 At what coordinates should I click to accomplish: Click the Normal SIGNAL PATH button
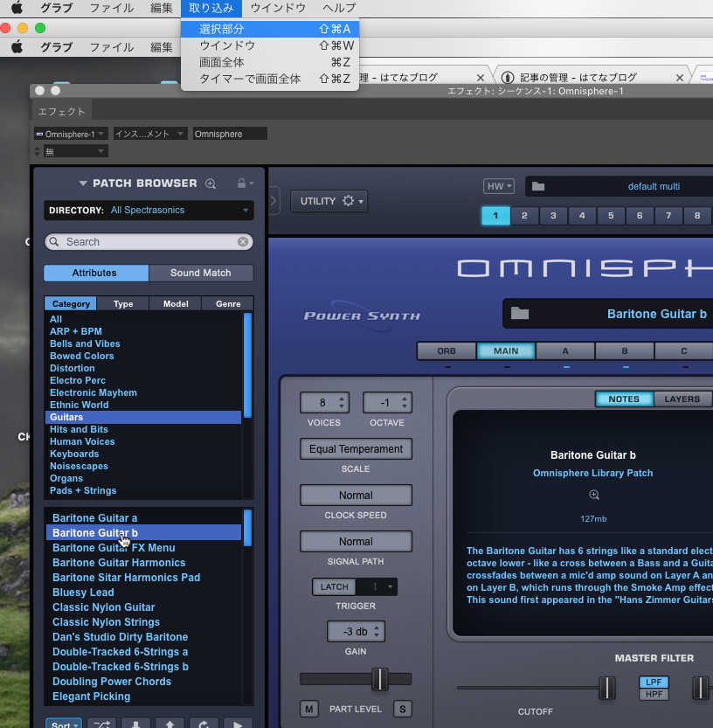click(356, 541)
